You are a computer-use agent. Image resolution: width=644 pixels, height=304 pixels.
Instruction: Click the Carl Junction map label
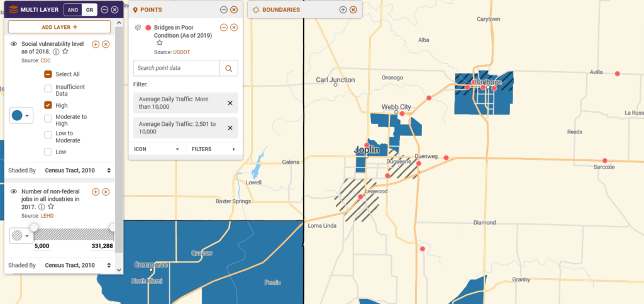tap(335, 80)
